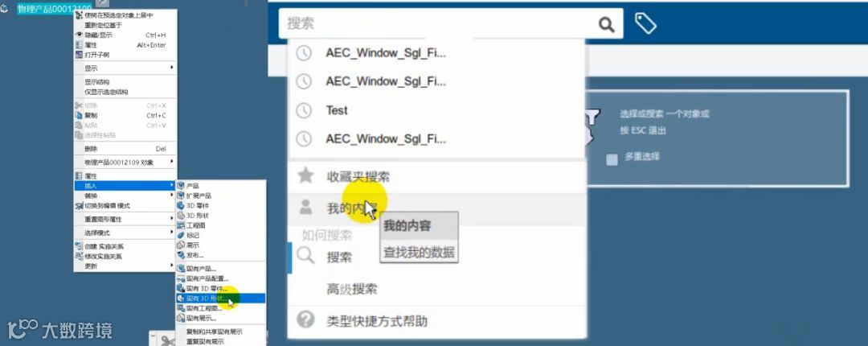Viewport: 868px width, 346px height.
Task: Click the scissors icon in bottom toolbar
Action: 166,340
